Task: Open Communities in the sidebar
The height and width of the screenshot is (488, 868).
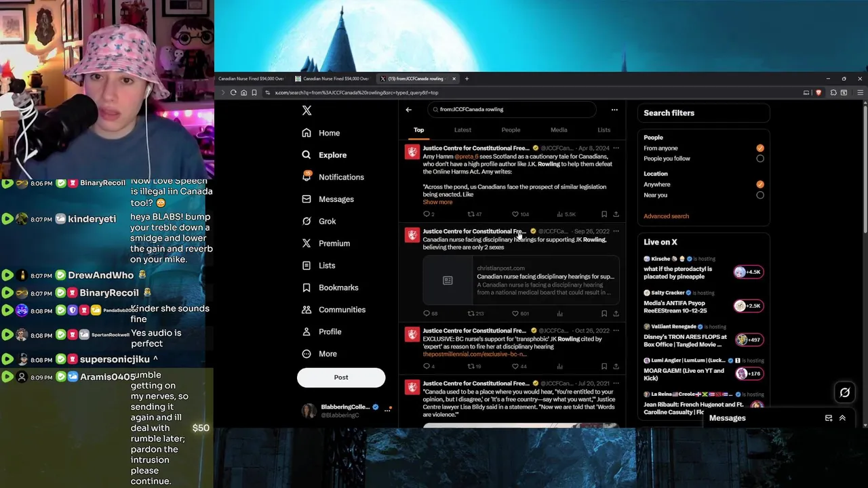Action: click(x=333, y=309)
